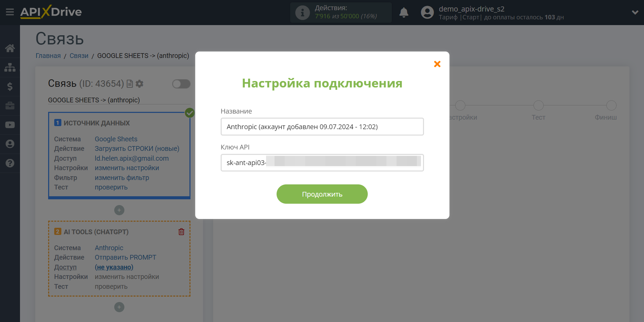Open the help question-mark icon
Image resolution: width=644 pixels, height=322 pixels.
(x=10, y=163)
